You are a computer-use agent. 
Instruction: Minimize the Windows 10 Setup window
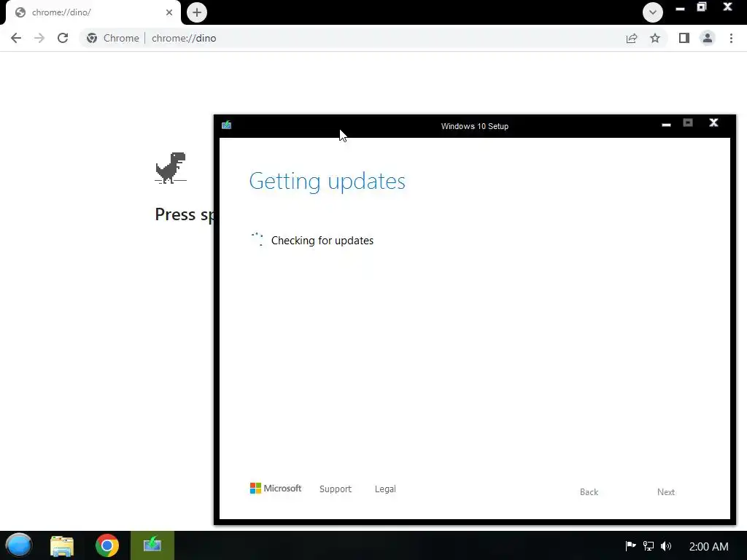tap(667, 124)
